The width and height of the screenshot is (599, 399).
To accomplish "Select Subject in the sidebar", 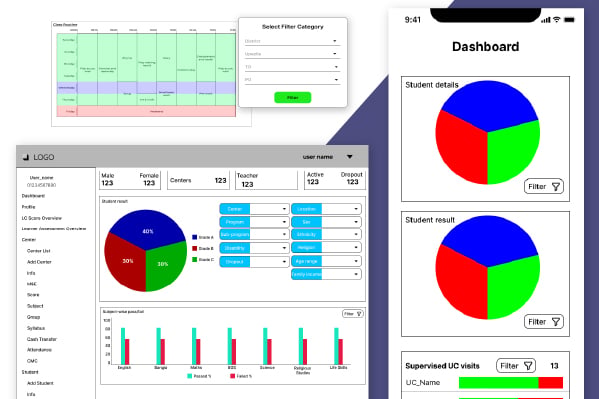I will [x=35, y=306].
